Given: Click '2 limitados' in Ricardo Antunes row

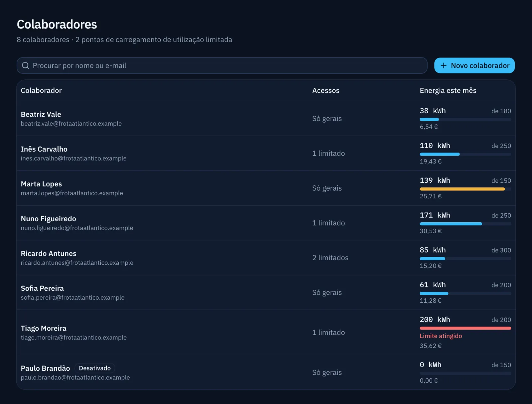Looking at the screenshot, I should pos(330,257).
